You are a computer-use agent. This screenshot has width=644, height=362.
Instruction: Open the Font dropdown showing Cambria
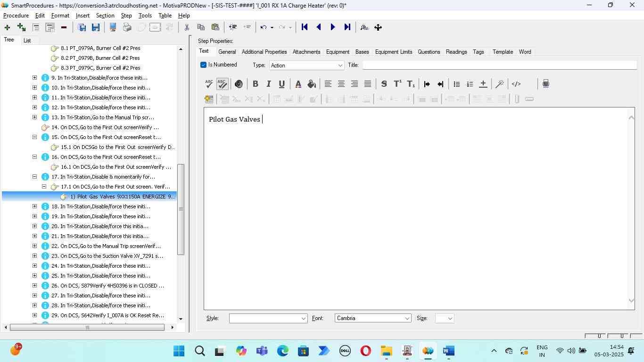372,318
